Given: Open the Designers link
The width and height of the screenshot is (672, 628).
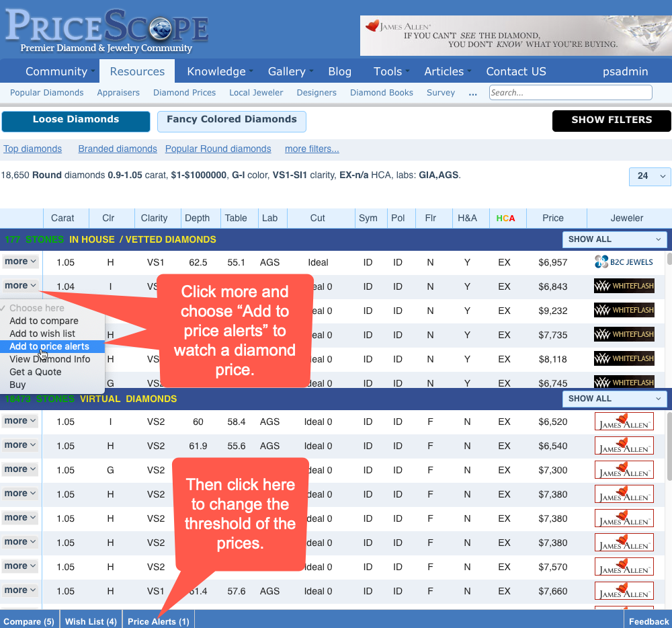Looking at the screenshot, I should (317, 93).
